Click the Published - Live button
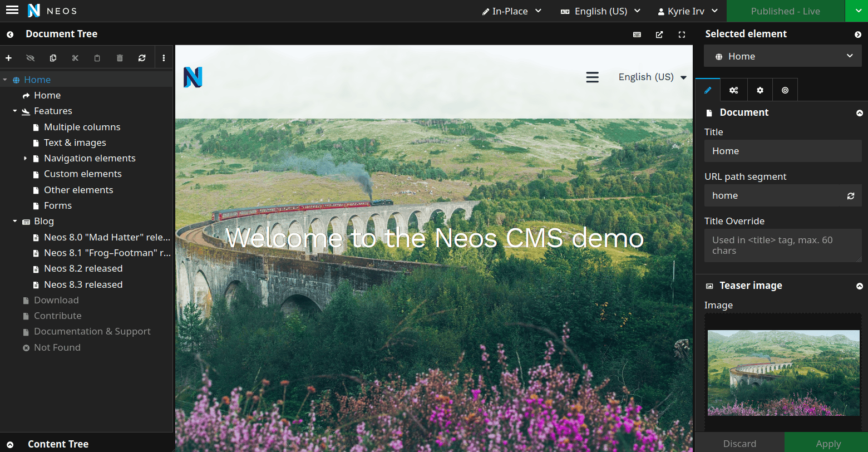 tap(786, 11)
